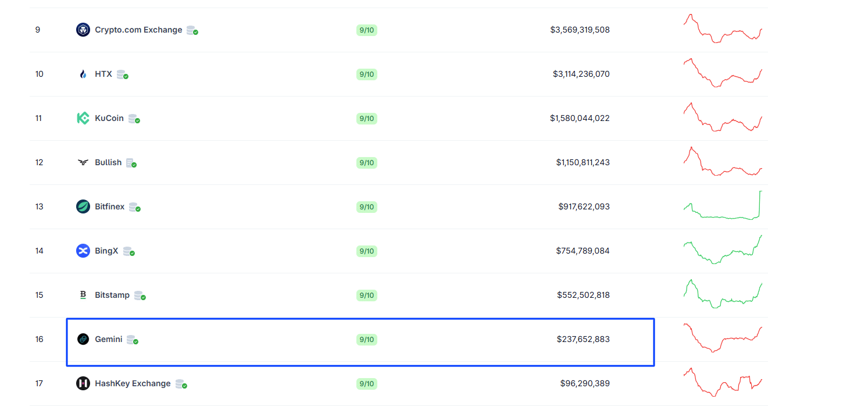This screenshot has width=868, height=406.
Task: Click rank number 16 in the table
Action: coord(39,339)
